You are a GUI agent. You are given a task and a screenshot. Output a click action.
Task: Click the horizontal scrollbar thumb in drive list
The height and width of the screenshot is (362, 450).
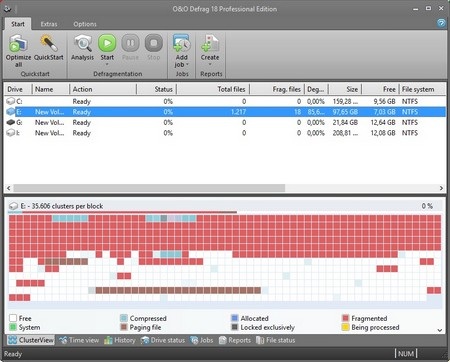[x=149, y=188]
